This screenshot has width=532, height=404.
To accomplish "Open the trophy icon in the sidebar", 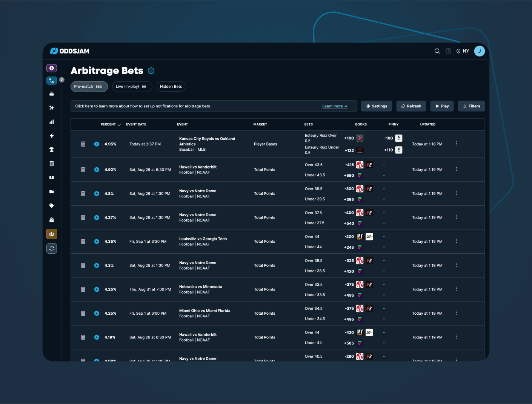I will click(52, 150).
